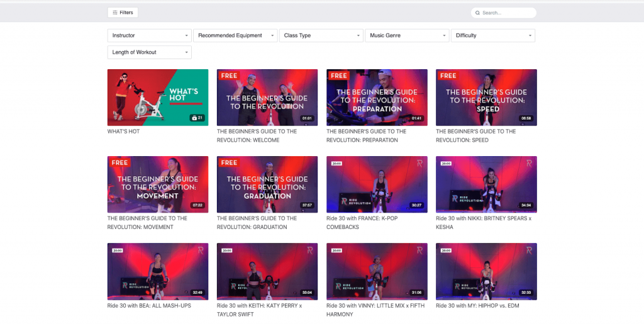The image size is (644, 326).
Task: Click title Ride 30 with BEA: ALL MASH-UPS
Action: point(149,305)
